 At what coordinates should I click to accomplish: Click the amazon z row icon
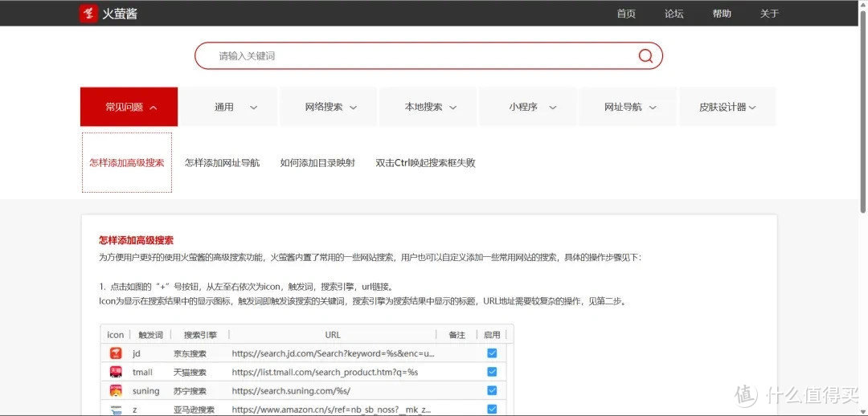pyautogui.click(x=116, y=410)
